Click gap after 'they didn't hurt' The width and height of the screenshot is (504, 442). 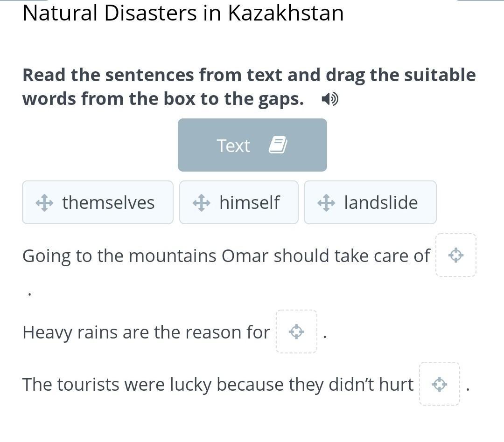pyautogui.click(x=440, y=384)
